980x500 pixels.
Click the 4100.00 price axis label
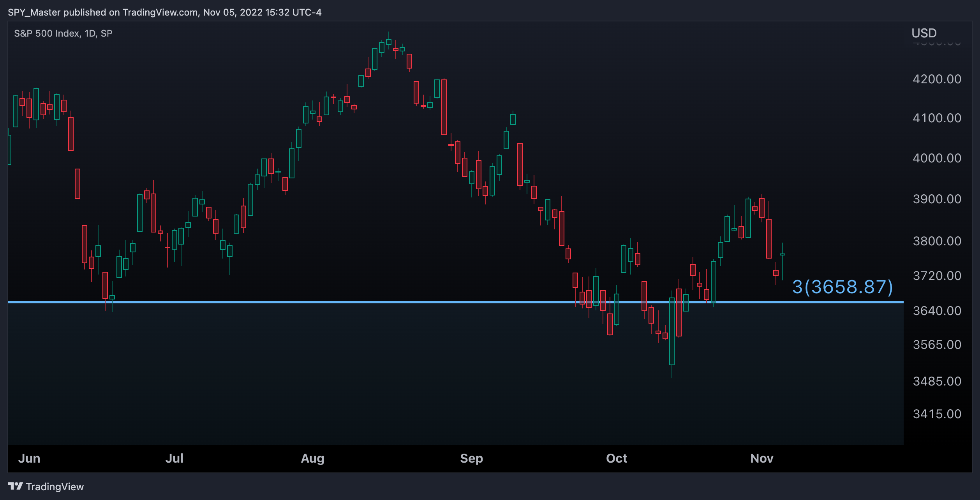(937, 118)
